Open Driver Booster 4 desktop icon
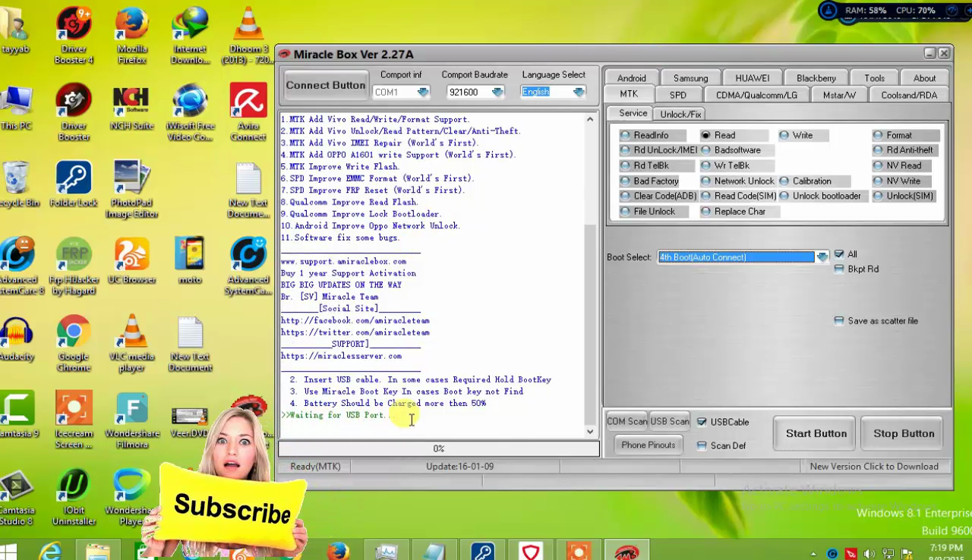The image size is (972, 560). pyautogui.click(x=74, y=36)
